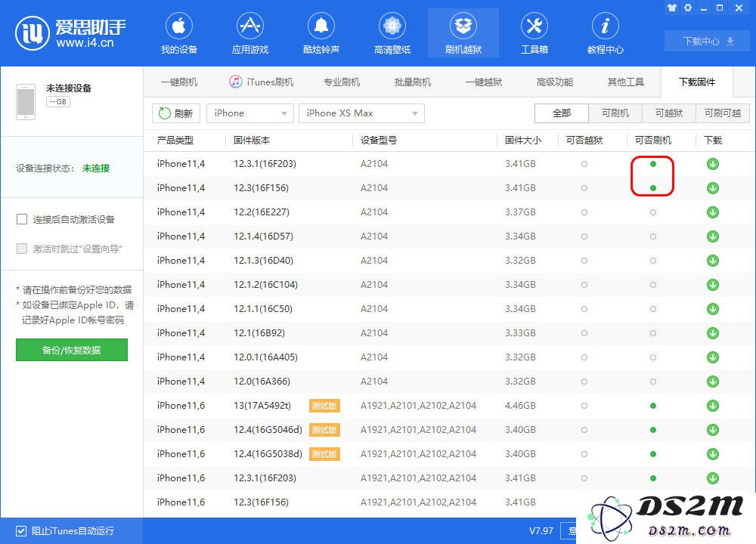Click 备份/恢复数据 green button
The image size is (756, 544).
click(71, 350)
